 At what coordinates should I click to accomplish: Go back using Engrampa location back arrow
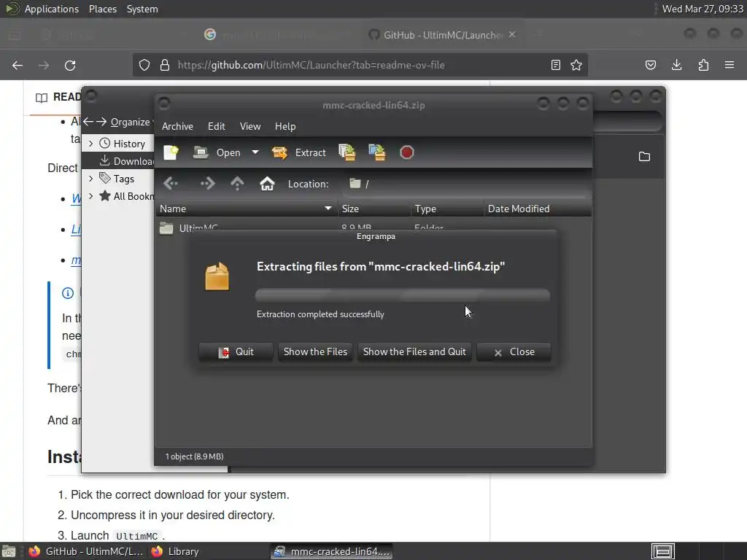(x=171, y=184)
